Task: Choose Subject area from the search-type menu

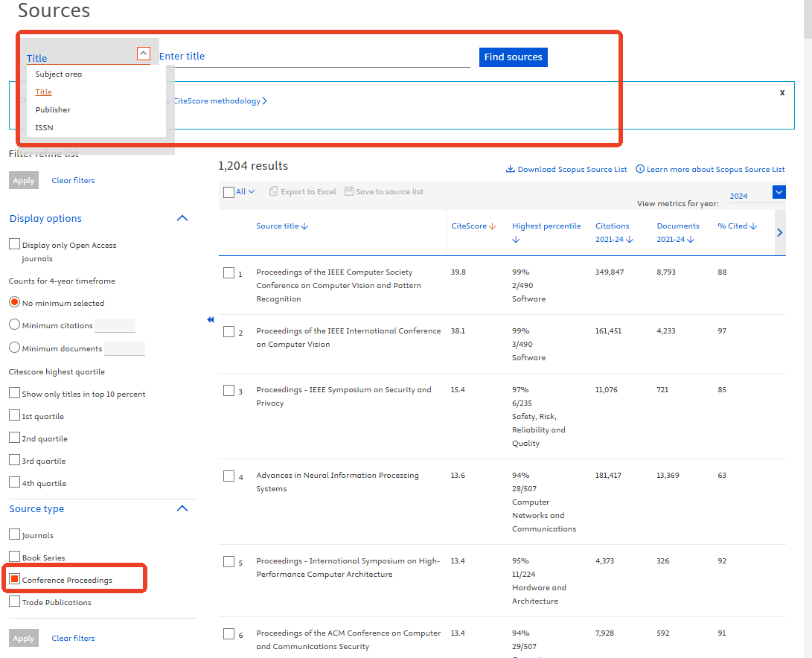Action: click(x=59, y=74)
